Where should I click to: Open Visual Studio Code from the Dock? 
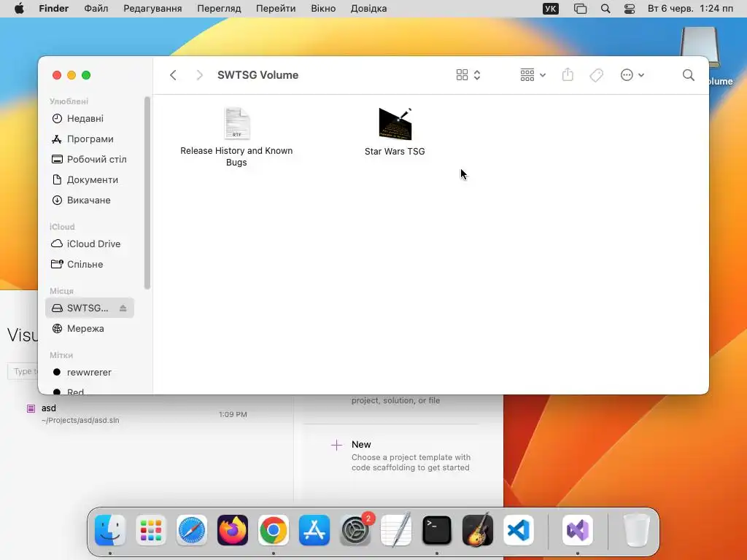click(x=519, y=530)
